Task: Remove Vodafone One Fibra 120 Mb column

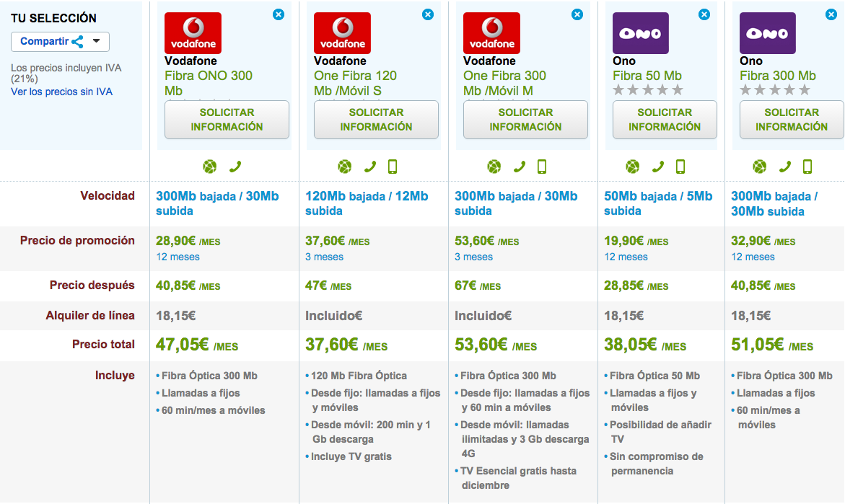Action: tap(428, 14)
